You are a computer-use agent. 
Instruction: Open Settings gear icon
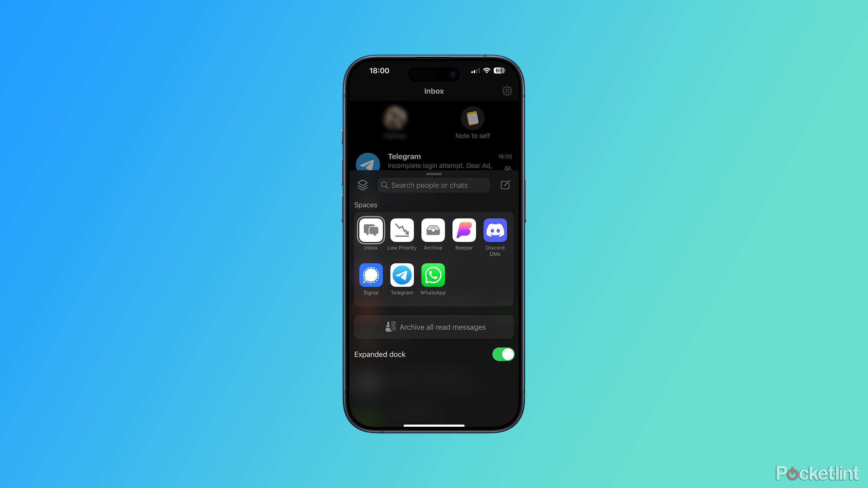(x=507, y=91)
